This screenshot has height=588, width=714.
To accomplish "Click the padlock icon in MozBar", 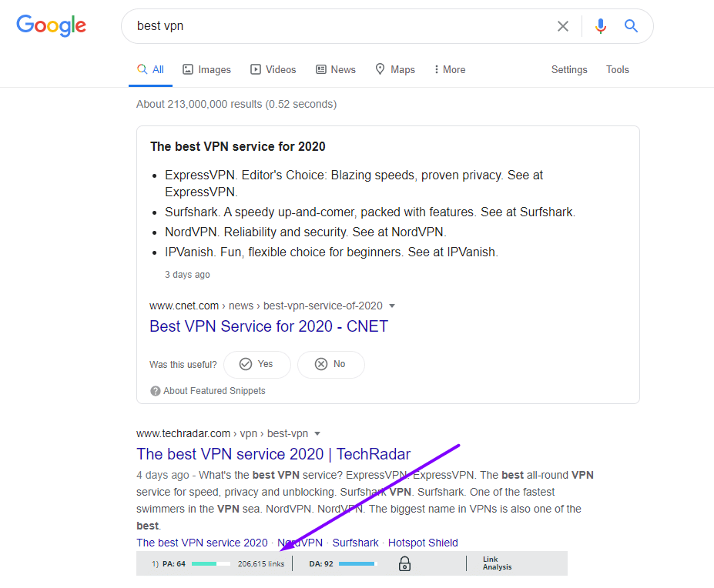I will tap(404, 563).
